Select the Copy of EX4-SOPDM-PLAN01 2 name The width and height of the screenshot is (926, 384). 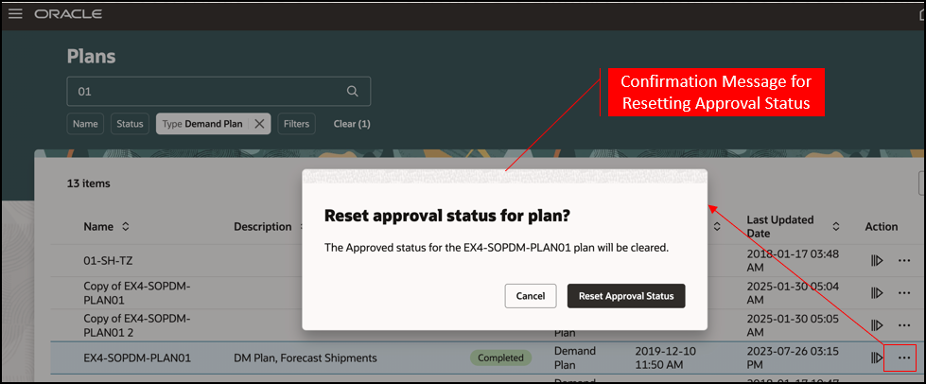(136, 325)
